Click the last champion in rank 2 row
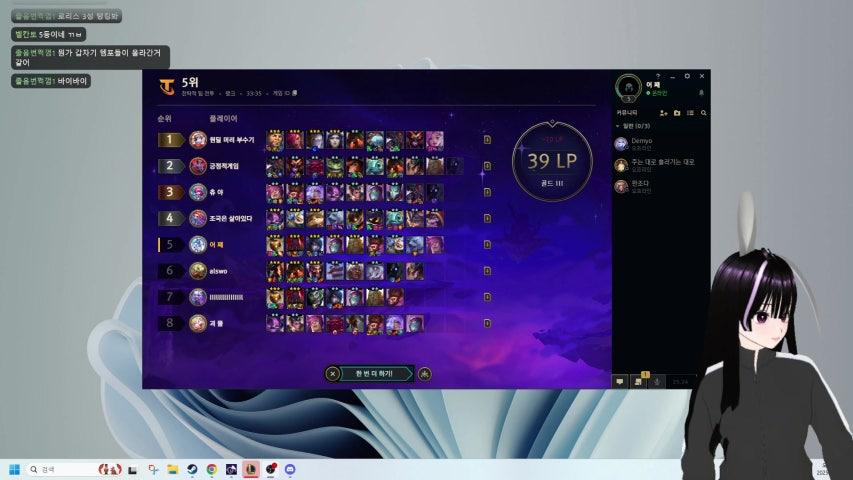 [x=455, y=167]
